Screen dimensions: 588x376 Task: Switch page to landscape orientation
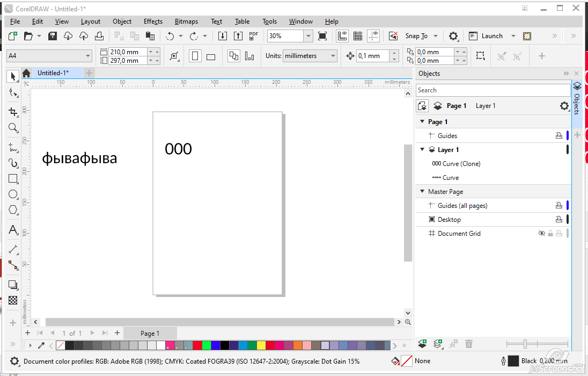coord(211,56)
